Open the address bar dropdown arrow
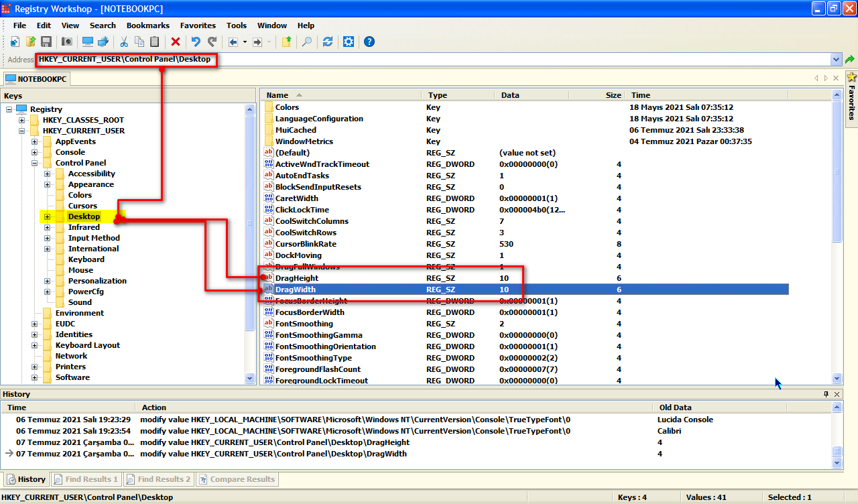Viewport: 858px width, 504px height. [836, 60]
